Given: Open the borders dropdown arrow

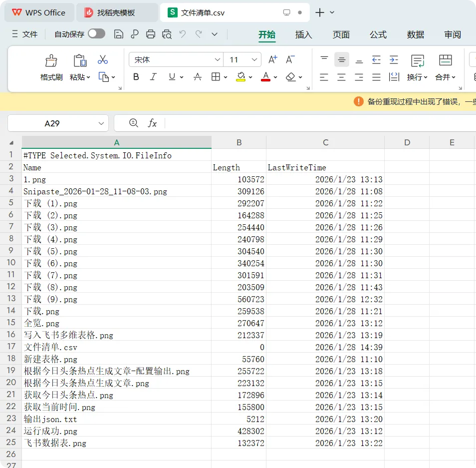Looking at the screenshot, I should pos(226,77).
